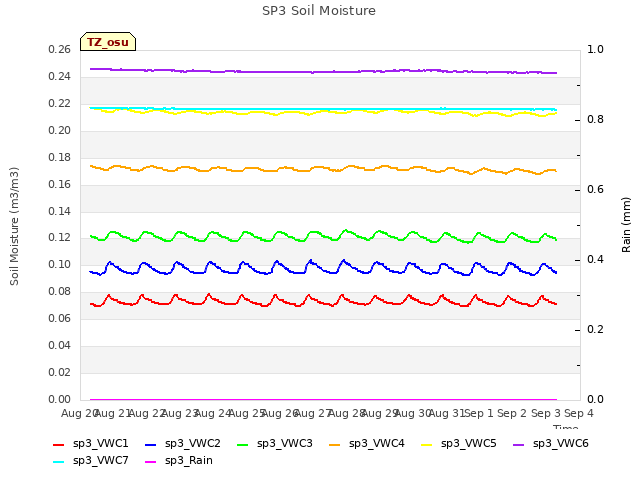
Task: Click the Sep 3 x-axis tick label
Action: coord(545,413)
